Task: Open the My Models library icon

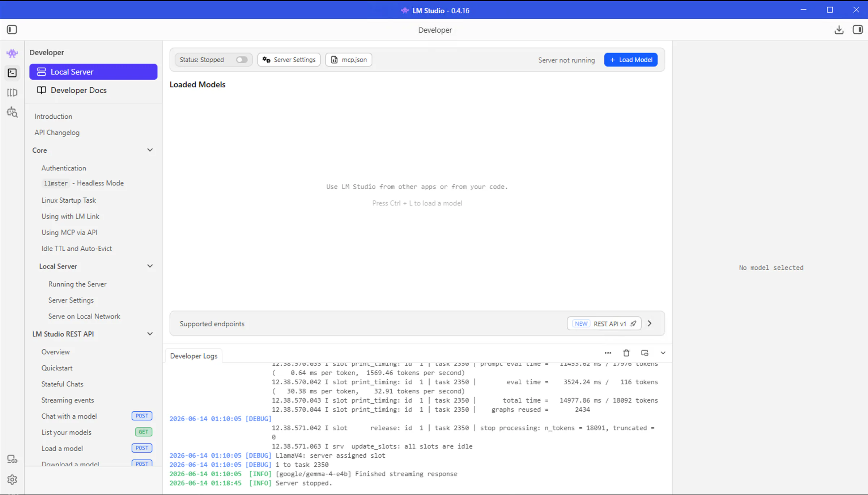Action: 12,93
